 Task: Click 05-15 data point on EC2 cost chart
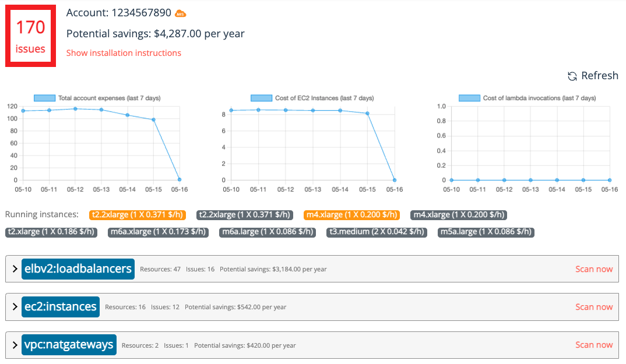pos(367,114)
